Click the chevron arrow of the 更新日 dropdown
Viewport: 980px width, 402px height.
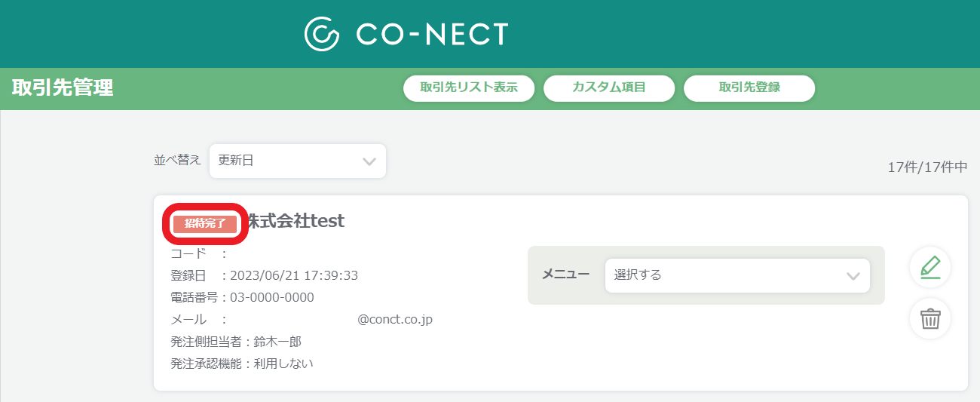(x=369, y=161)
